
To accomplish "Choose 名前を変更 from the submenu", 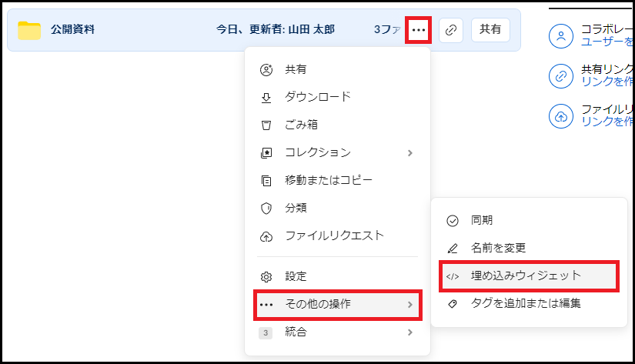I will click(x=529, y=248).
